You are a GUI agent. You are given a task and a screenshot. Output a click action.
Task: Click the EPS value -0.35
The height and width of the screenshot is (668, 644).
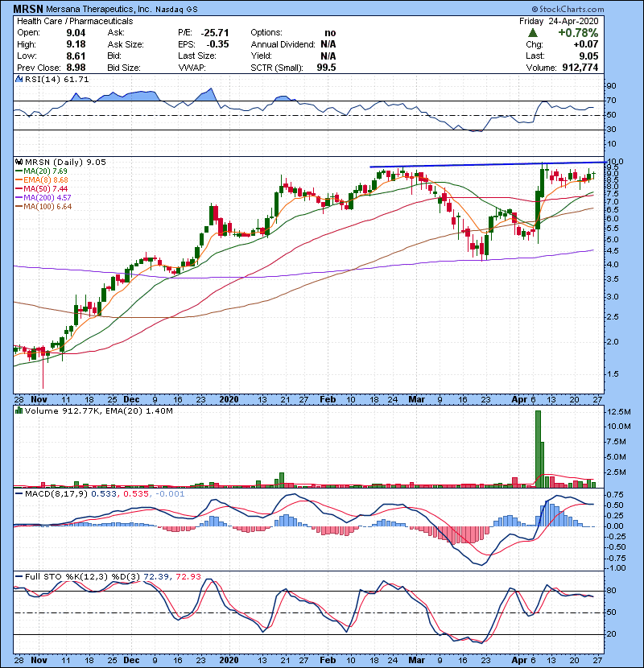pos(218,44)
